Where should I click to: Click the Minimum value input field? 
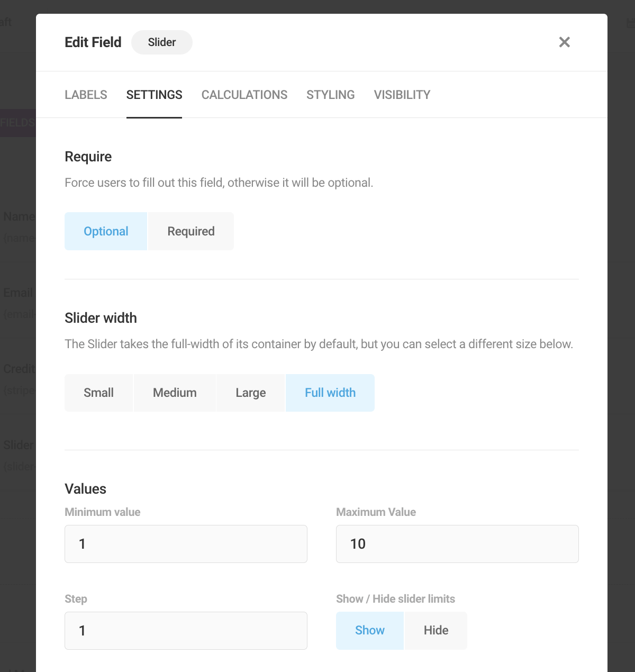[186, 544]
